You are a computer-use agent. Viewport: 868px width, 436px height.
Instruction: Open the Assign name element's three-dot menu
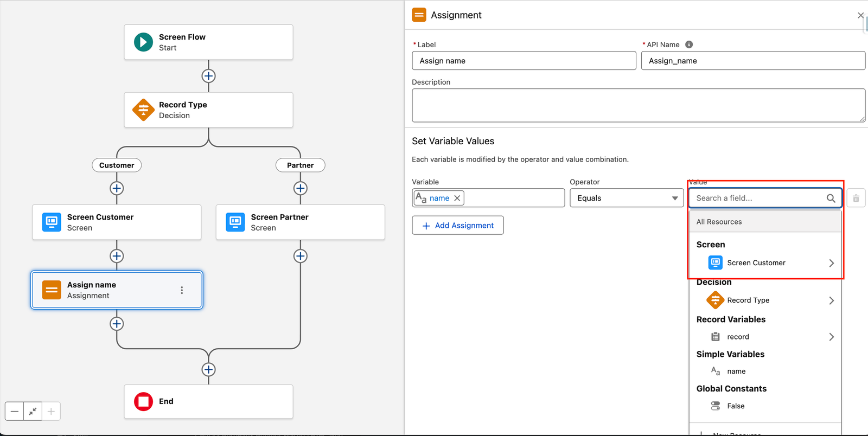[182, 290]
